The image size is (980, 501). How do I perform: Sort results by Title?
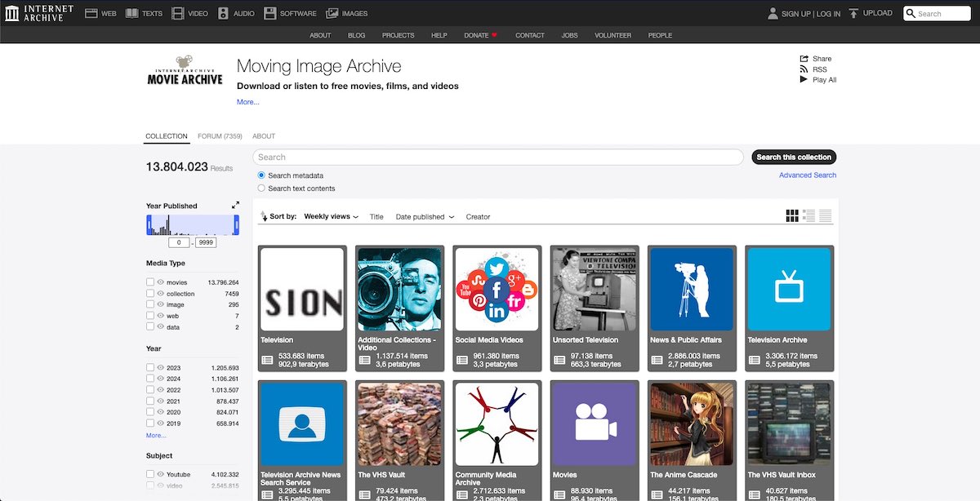(x=376, y=217)
